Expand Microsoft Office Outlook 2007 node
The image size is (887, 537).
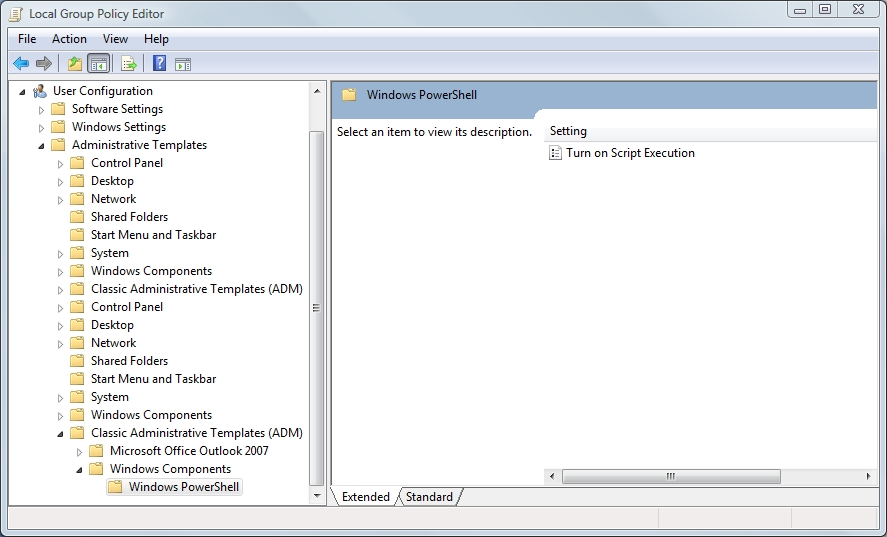click(x=80, y=451)
